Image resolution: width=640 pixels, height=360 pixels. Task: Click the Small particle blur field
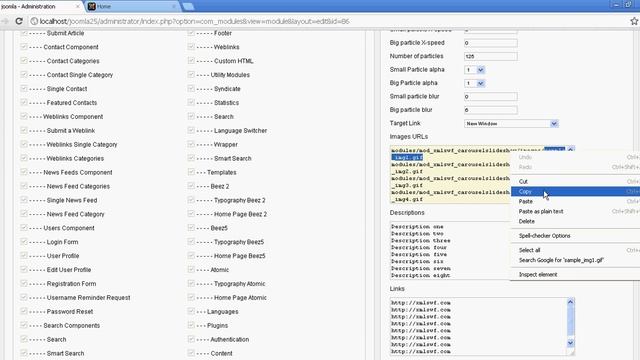click(491, 97)
